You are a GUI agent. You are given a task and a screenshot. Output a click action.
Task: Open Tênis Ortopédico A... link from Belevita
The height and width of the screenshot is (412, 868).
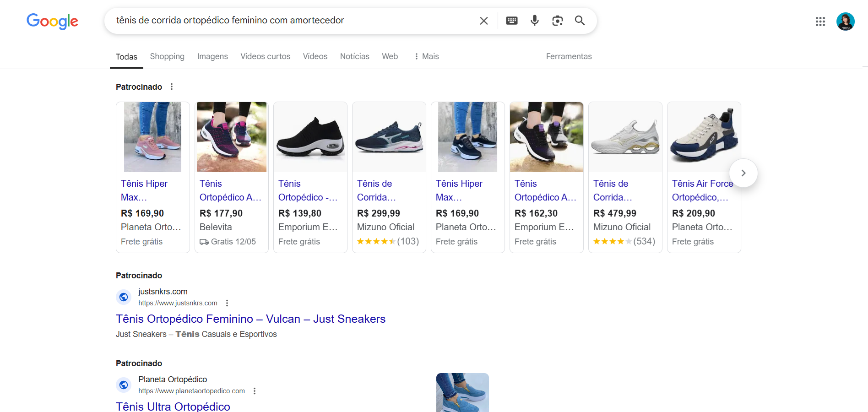click(x=230, y=190)
